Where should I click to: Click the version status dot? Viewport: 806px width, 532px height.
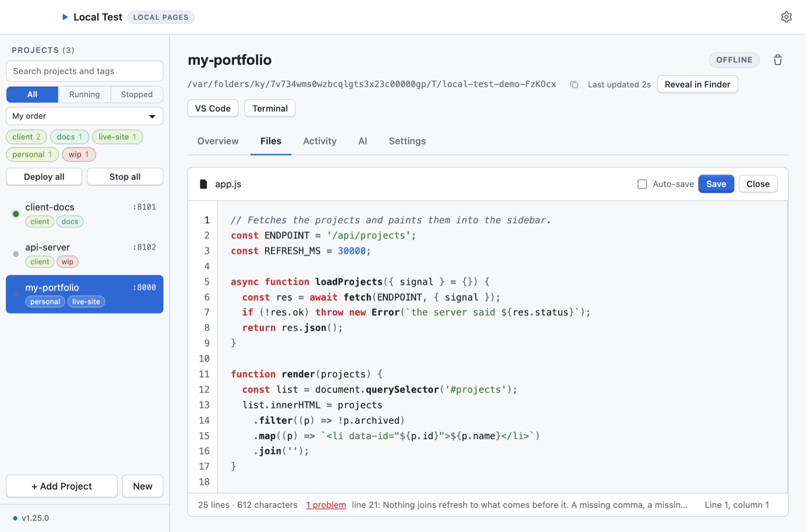coord(15,518)
